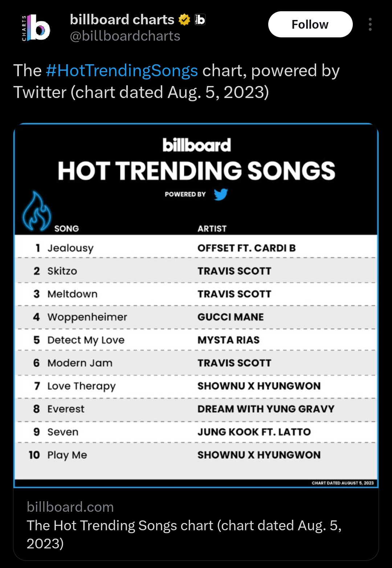Click the three-dot more options icon
Image resolution: width=392 pixels, height=568 pixels.
pos(370,24)
